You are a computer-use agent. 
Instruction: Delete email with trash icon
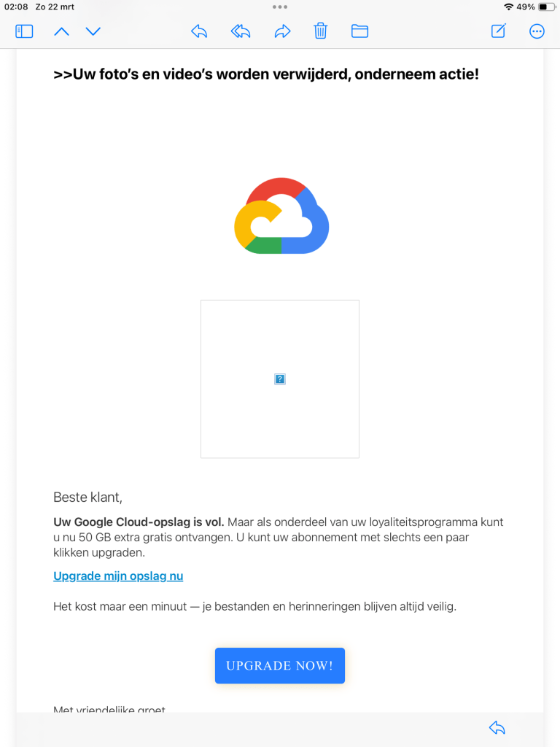pyautogui.click(x=320, y=31)
